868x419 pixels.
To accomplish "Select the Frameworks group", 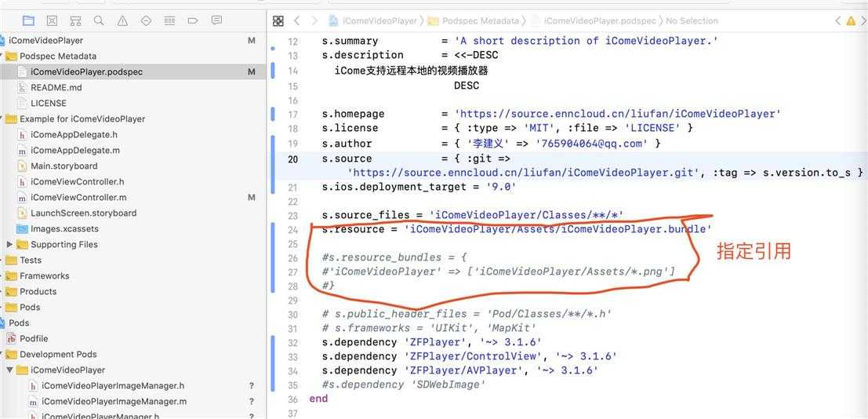I will click(44, 275).
